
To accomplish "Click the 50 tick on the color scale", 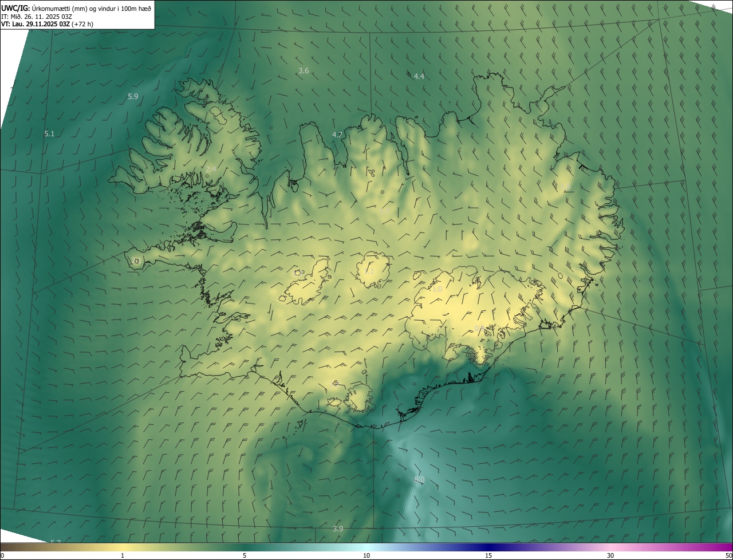I will [728, 556].
